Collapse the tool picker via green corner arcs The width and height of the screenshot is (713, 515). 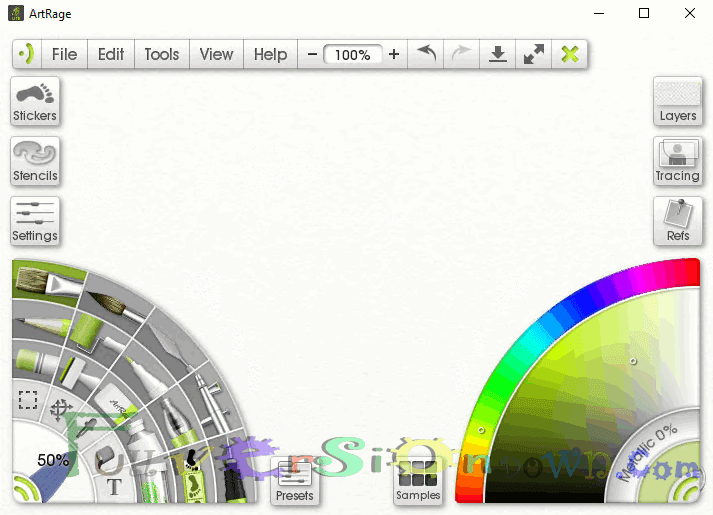[x=24, y=491]
